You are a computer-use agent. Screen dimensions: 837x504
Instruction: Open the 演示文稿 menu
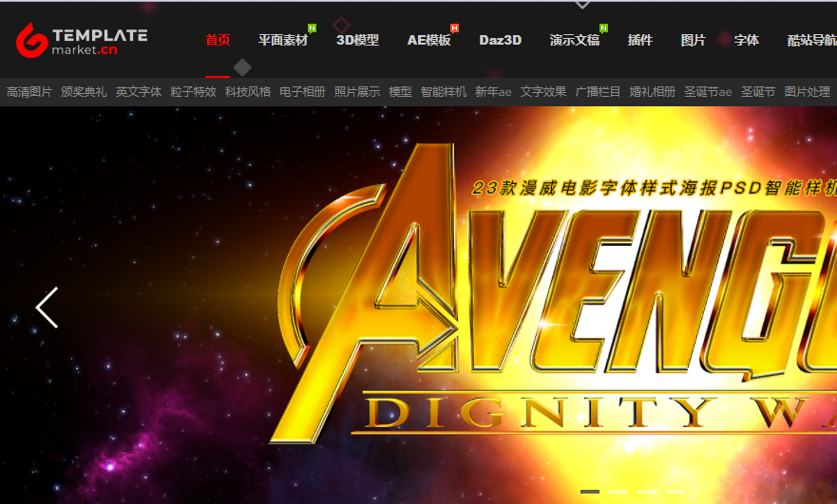tap(575, 40)
